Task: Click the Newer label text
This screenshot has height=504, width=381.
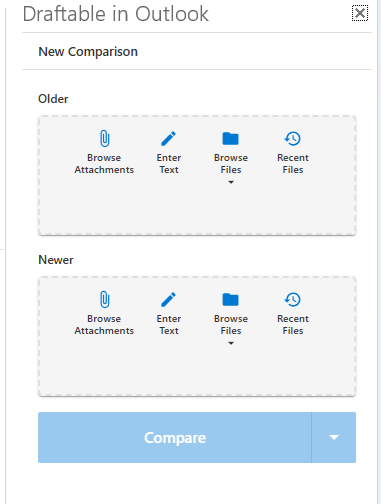Action: point(56,260)
